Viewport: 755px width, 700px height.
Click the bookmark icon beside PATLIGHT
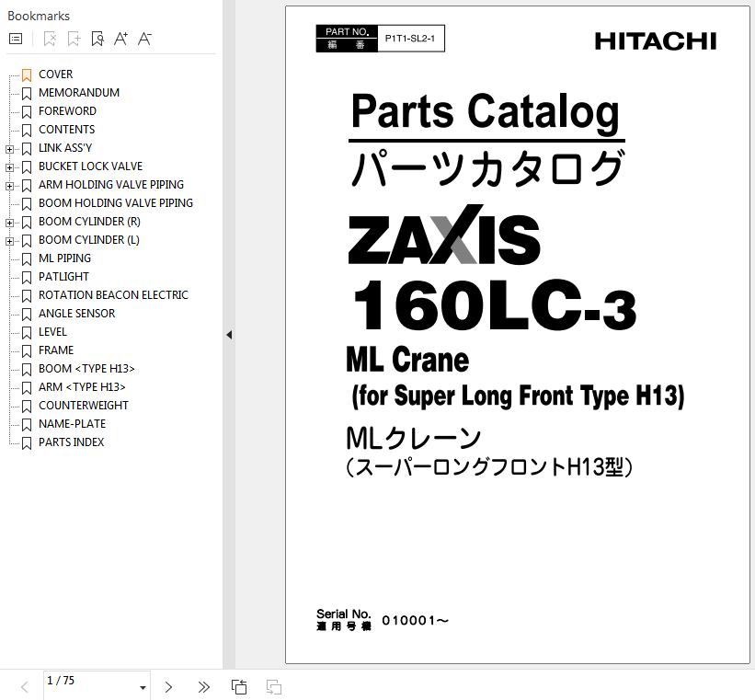coord(27,277)
